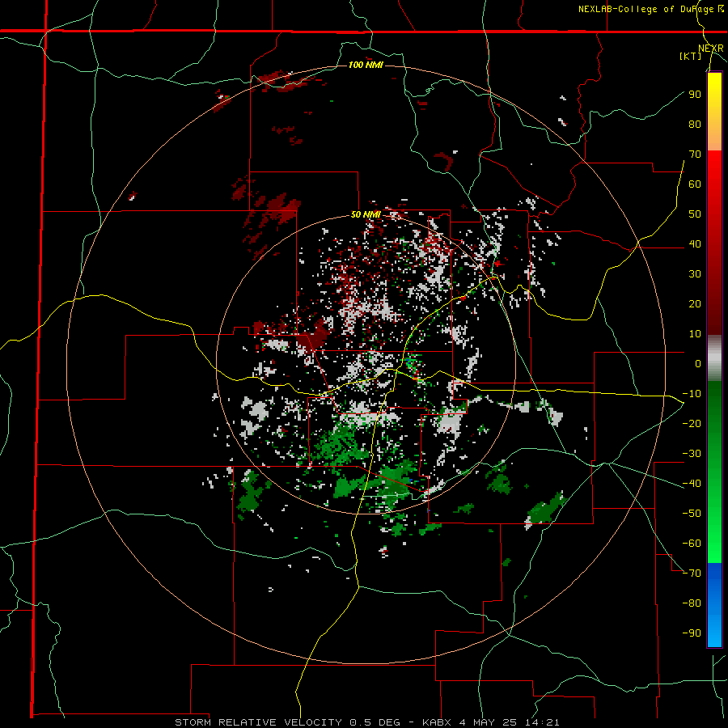
Task: Click the 30 value on velocity scale
Action: pyautogui.click(x=695, y=274)
